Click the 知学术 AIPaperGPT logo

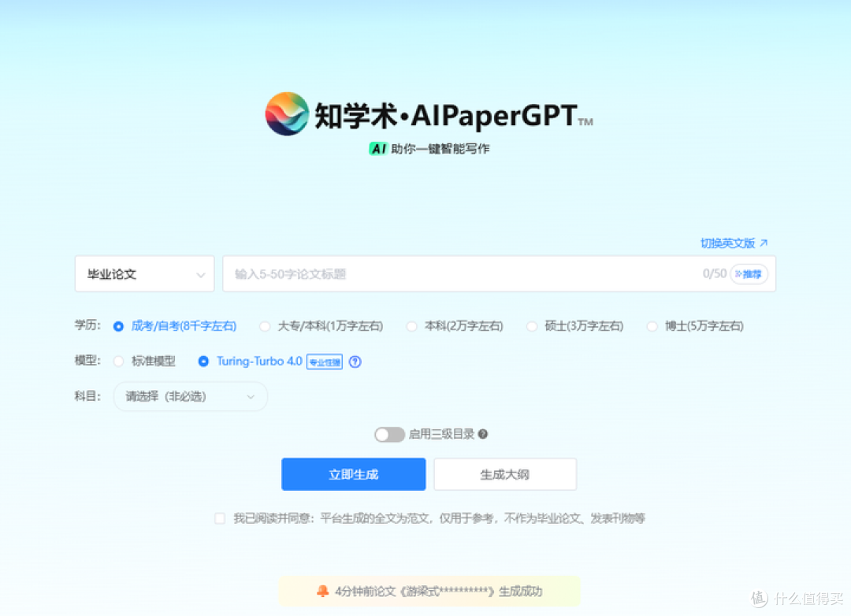pos(429,114)
